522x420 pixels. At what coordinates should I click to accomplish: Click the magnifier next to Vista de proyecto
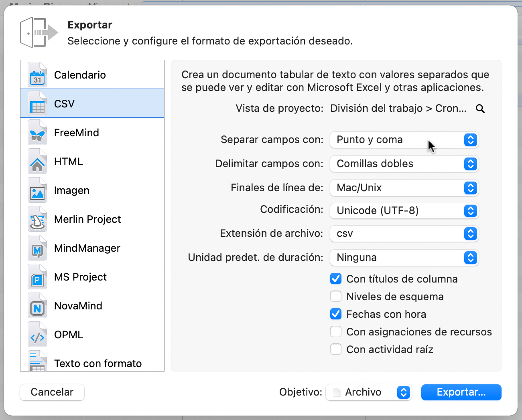tap(480, 108)
